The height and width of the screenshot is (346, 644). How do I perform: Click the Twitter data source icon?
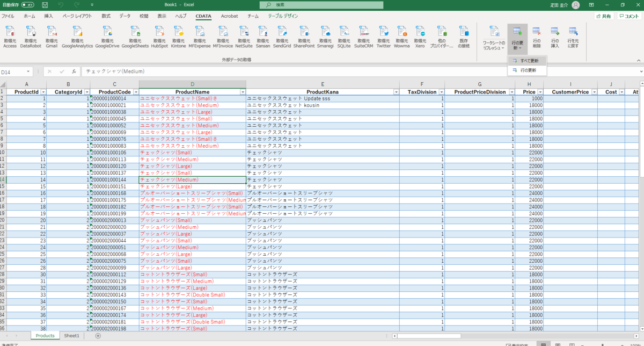coord(384,36)
